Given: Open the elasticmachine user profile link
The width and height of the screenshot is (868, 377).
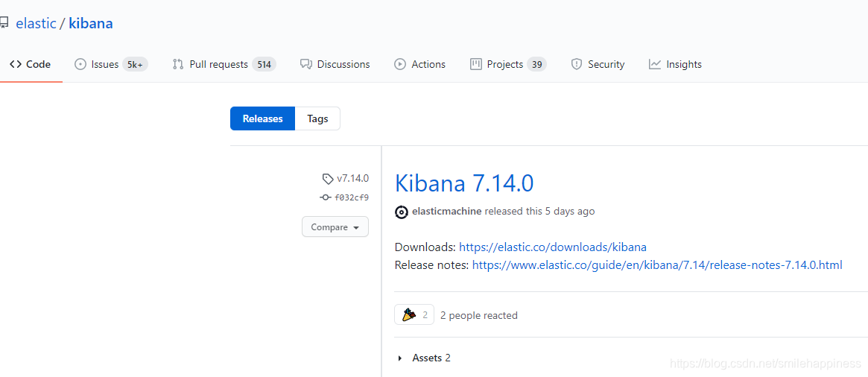Looking at the screenshot, I should [x=447, y=212].
